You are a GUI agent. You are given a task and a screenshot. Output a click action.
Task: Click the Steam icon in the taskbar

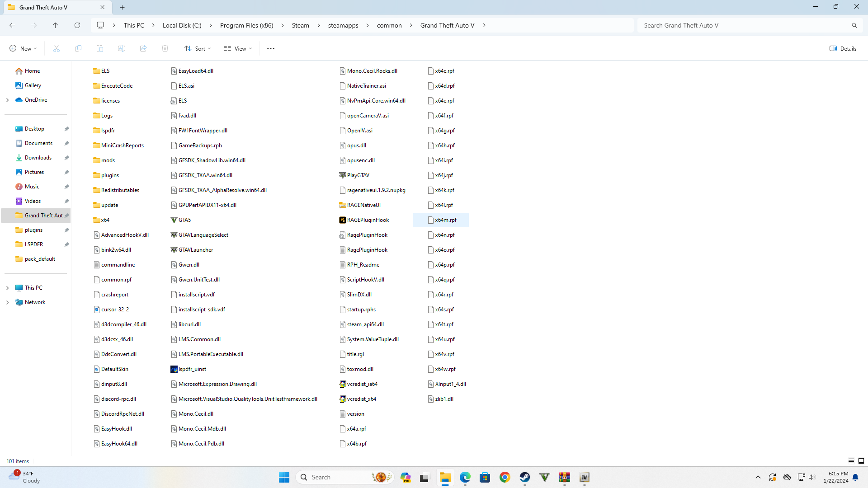click(524, 477)
